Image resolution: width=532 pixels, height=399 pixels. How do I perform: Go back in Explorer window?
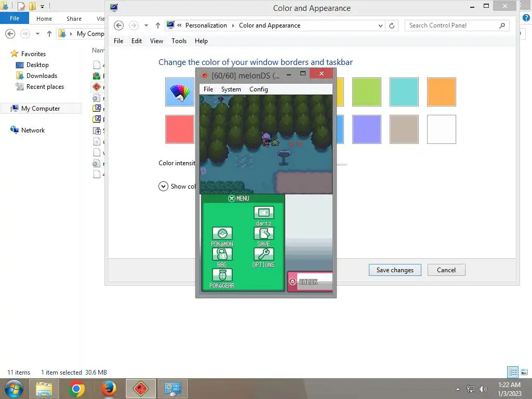[10, 34]
